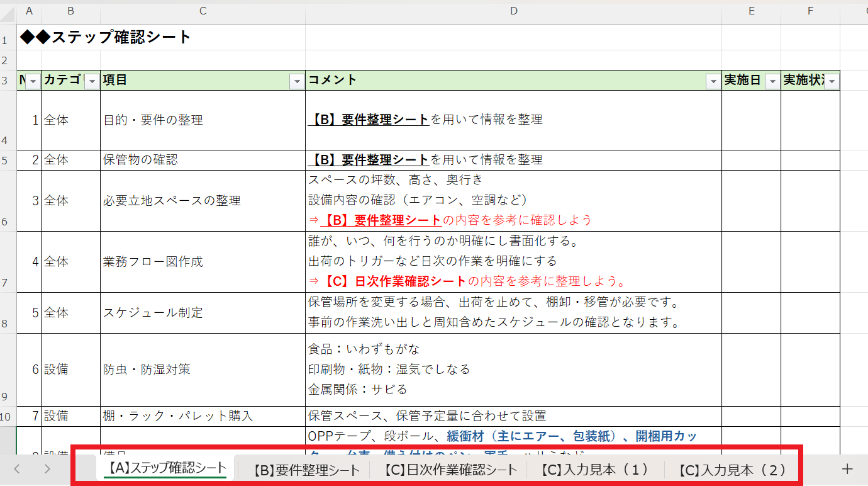Open the No column filter dropdown
Screen dimensions: 868x486
(x=33, y=81)
